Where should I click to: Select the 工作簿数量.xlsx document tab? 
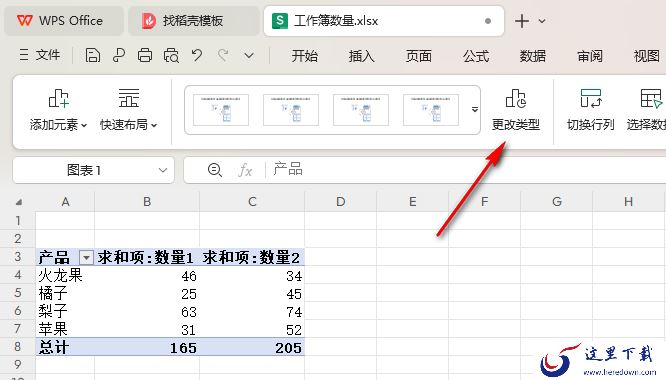(383, 21)
